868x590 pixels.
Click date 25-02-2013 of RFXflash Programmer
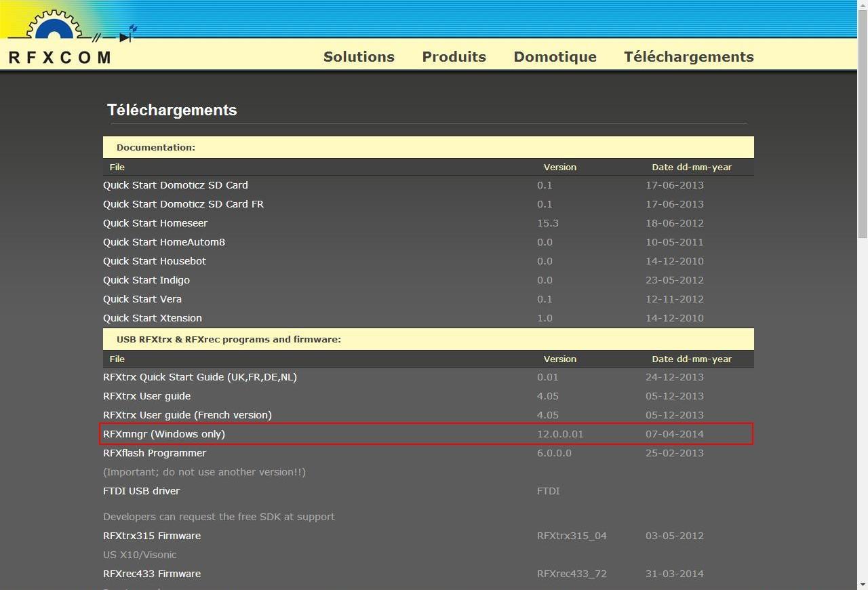tap(675, 453)
